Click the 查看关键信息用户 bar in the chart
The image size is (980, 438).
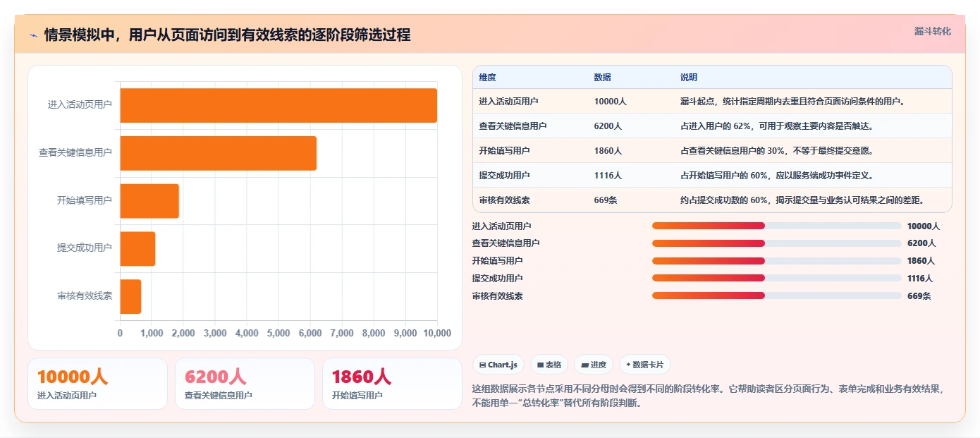tap(218, 153)
